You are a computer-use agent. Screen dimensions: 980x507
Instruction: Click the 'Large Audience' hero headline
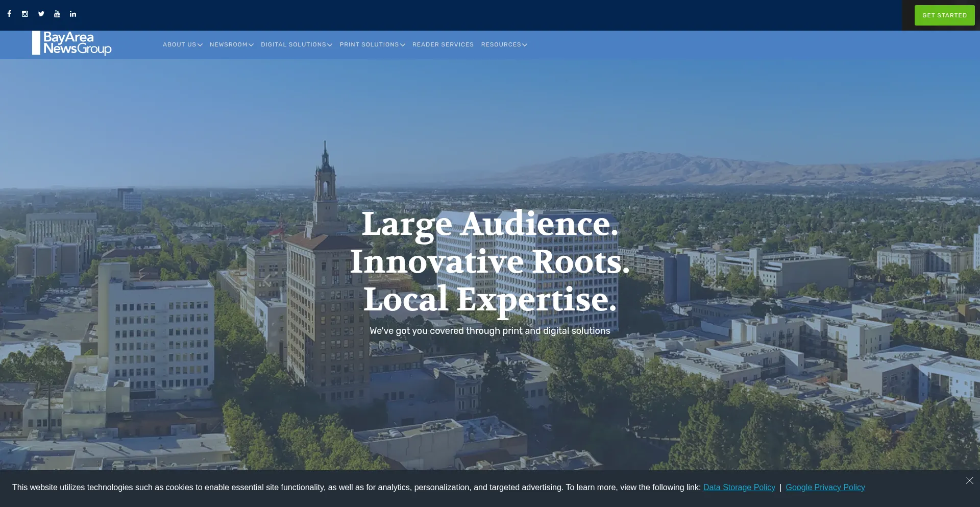coord(489,224)
